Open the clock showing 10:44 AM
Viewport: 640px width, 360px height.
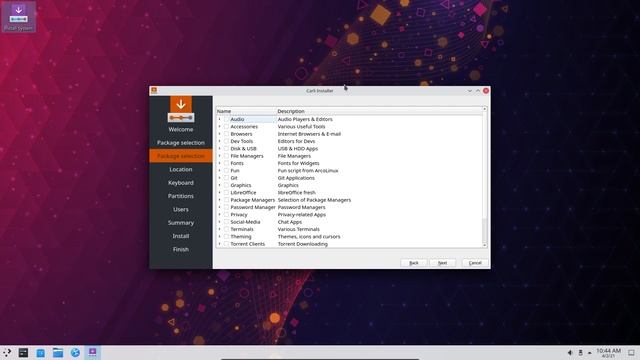pos(608,353)
